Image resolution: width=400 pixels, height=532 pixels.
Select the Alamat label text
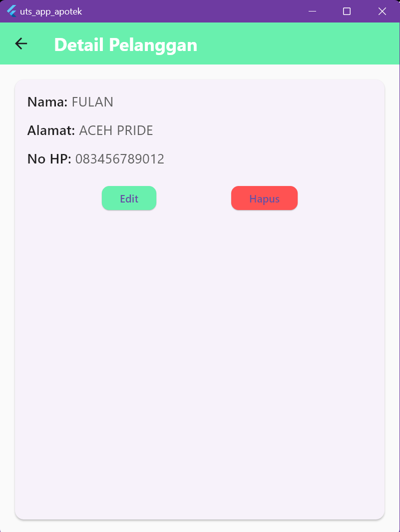[51, 130]
